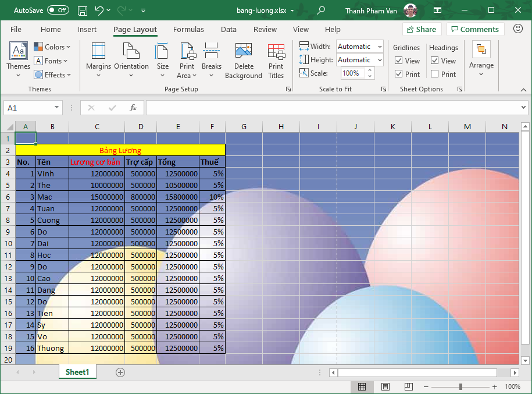Image resolution: width=532 pixels, height=394 pixels.
Task: Click the Insert Function fx icon
Action: pyautogui.click(x=133, y=108)
